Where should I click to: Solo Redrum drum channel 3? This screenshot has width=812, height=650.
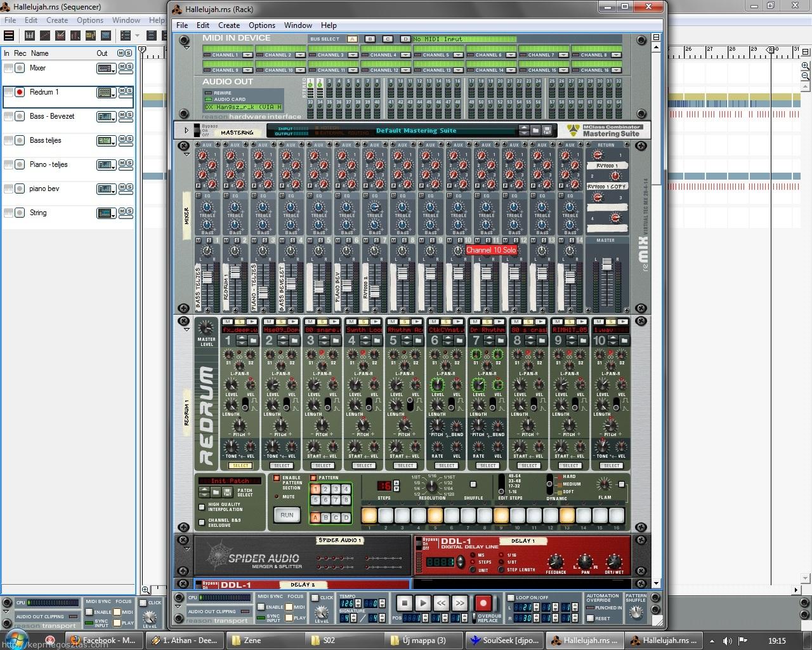(x=323, y=322)
